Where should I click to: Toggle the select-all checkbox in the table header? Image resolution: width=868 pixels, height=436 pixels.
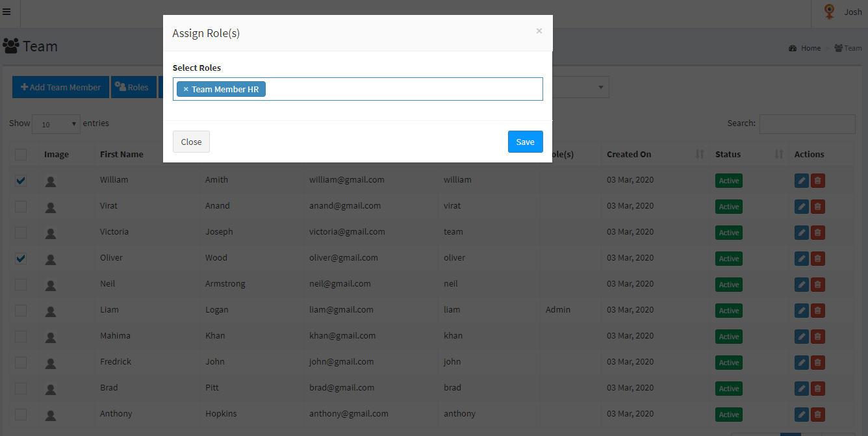pyautogui.click(x=21, y=154)
